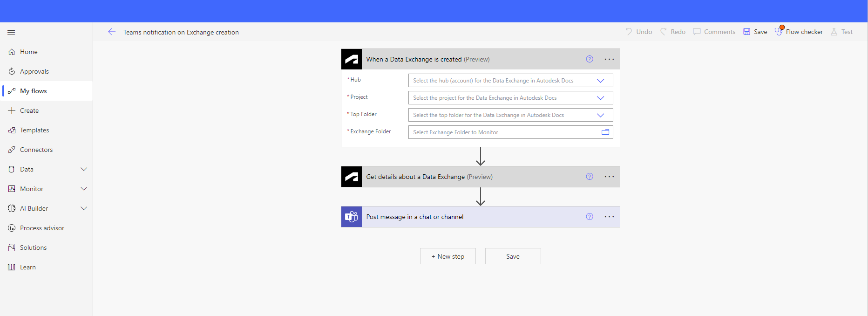Click the Home house icon
This screenshot has width=868, height=316.
coord(12,52)
